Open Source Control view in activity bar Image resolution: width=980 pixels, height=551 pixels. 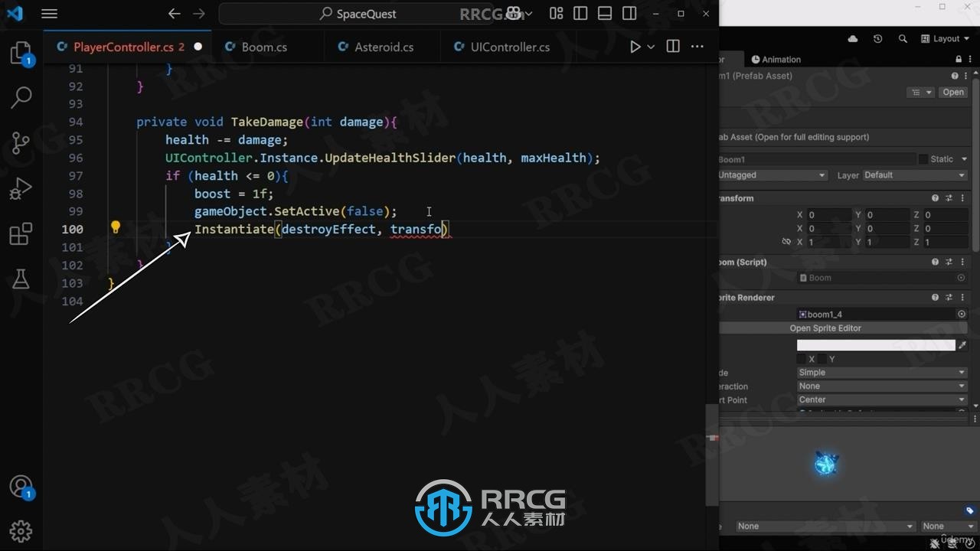coord(21,142)
